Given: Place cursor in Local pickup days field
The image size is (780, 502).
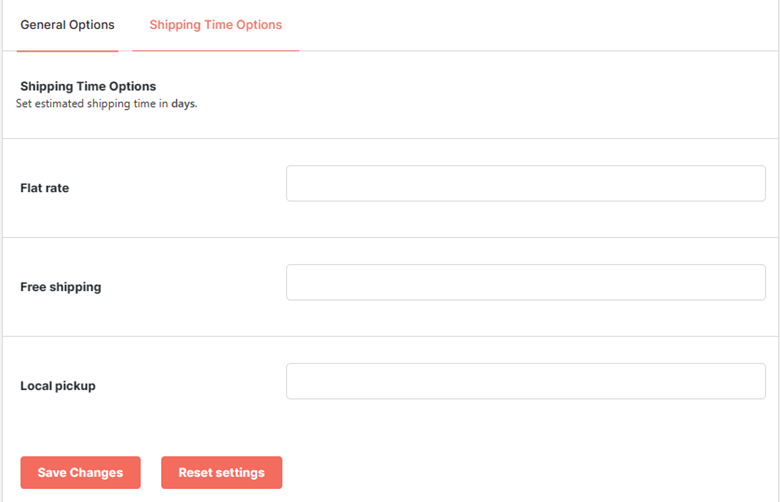Looking at the screenshot, I should click(x=526, y=381).
